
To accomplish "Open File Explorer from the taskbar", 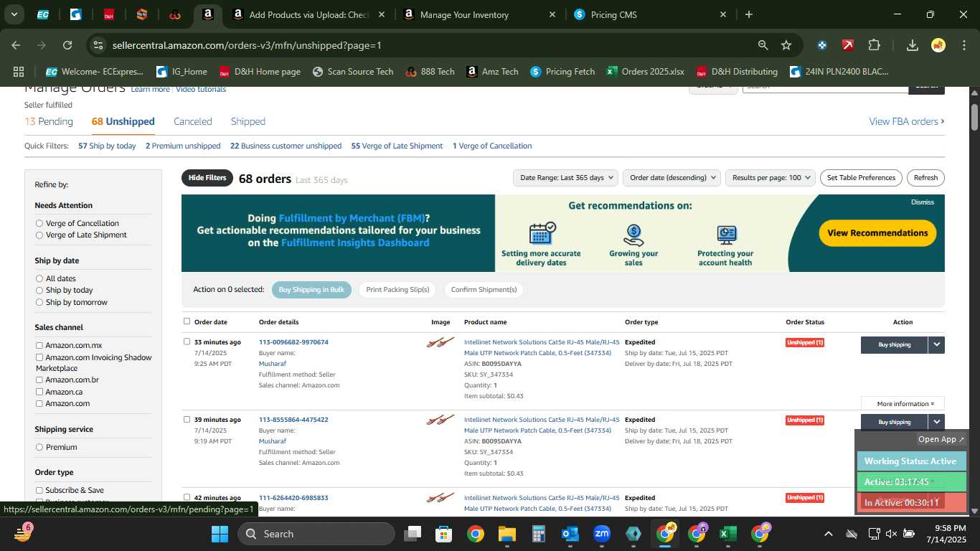I will [x=507, y=534].
